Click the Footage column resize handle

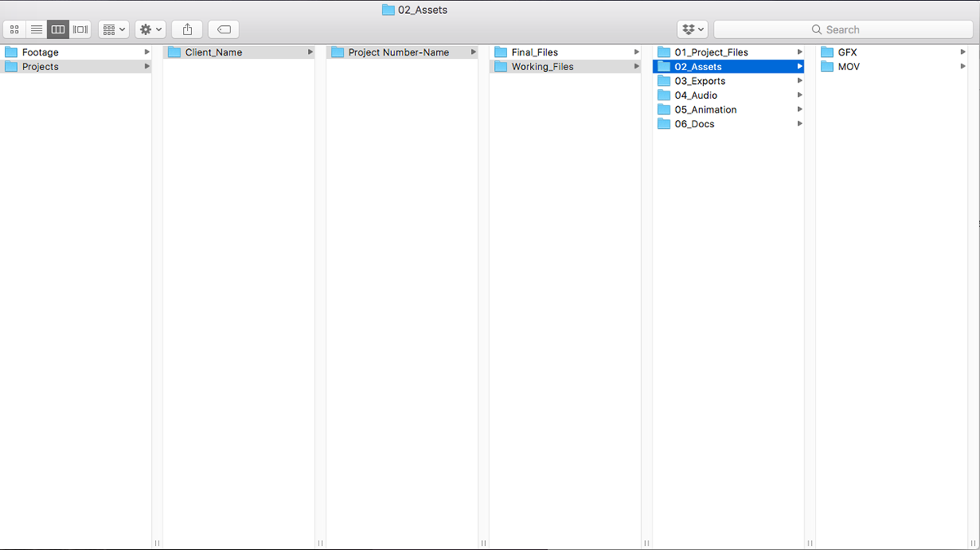[x=157, y=543]
